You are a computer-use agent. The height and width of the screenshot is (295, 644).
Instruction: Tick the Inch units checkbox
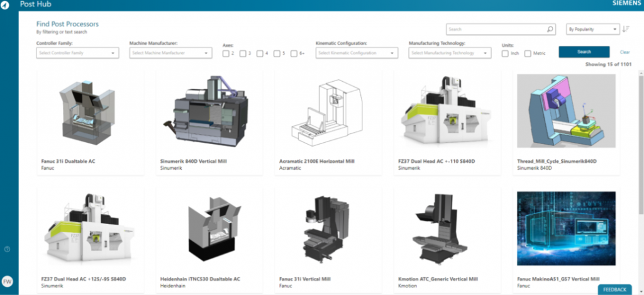point(505,53)
